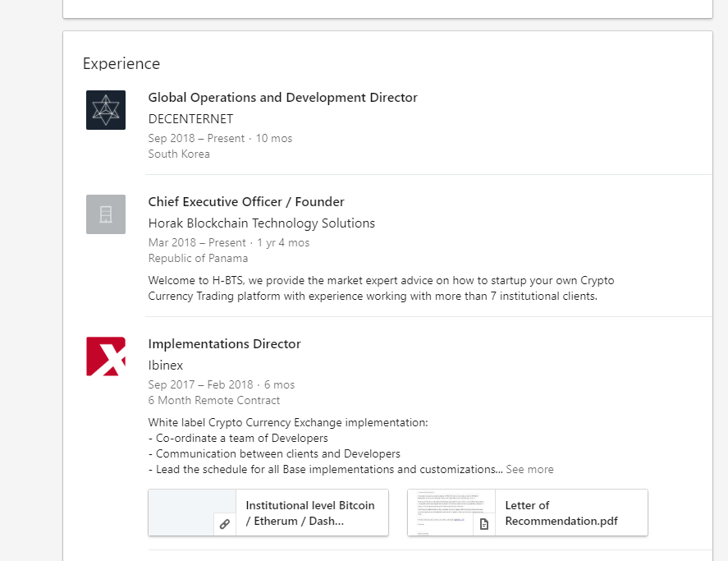Click the Horak Blockchain placeholder building icon
Viewport: 728px width, 561px height.
pos(106,214)
